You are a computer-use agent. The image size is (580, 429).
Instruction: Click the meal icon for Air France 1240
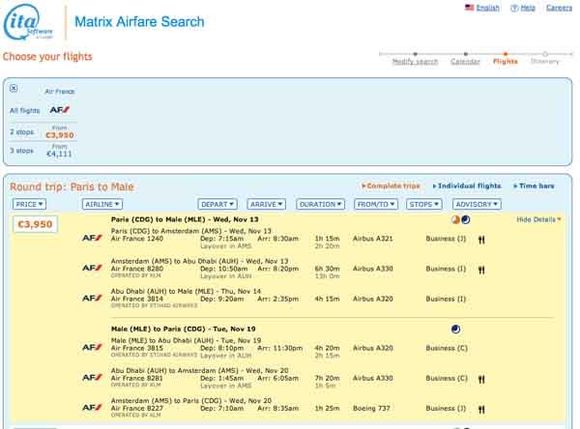481,240
